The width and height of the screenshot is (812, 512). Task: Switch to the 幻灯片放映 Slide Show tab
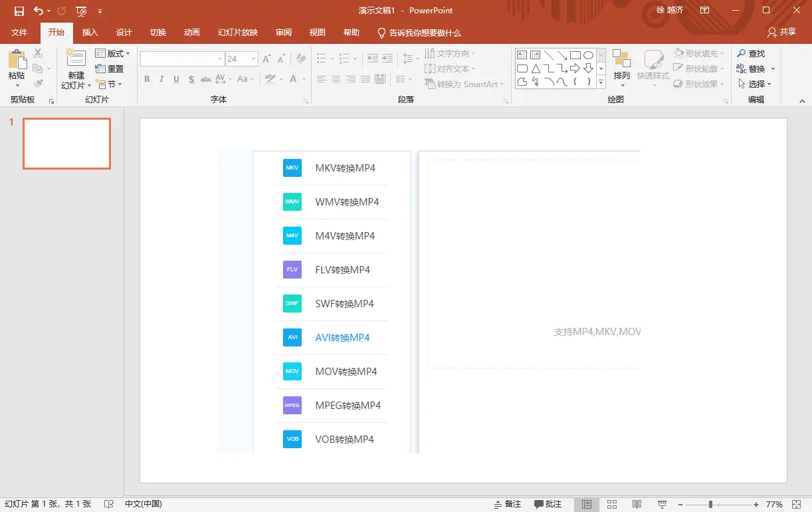[238, 33]
